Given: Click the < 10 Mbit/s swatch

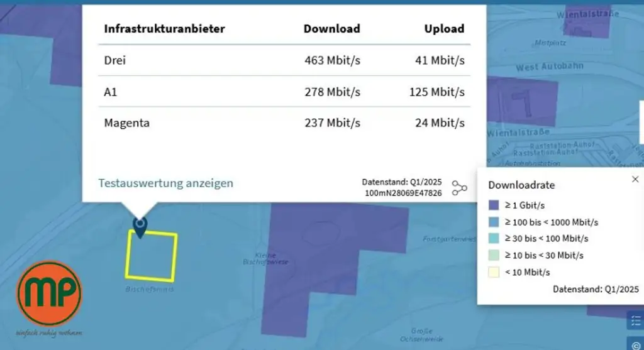Looking at the screenshot, I should click(x=494, y=272).
